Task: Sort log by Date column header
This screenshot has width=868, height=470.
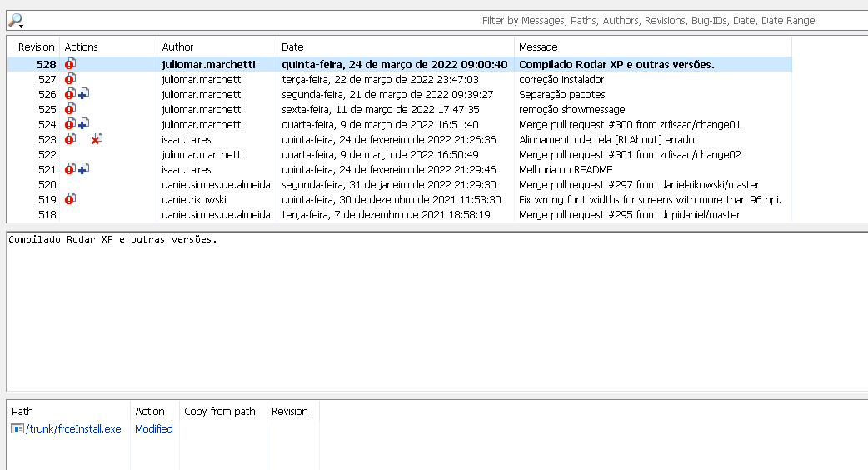Action: (395, 47)
